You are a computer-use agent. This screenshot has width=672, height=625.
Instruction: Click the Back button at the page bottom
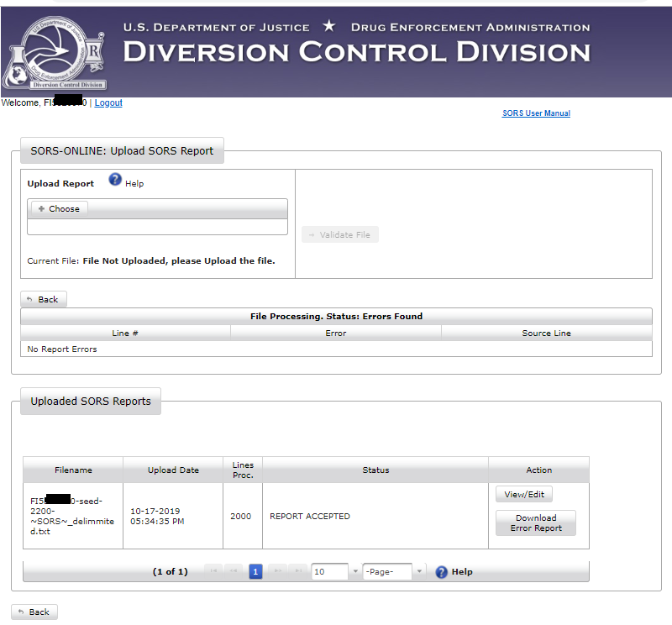34,612
